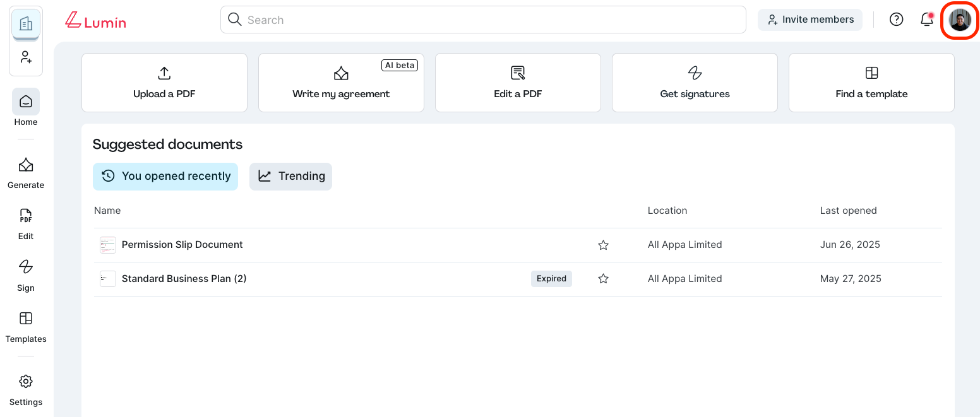980x417 pixels.
Task: Open Templates from the sidebar
Action: (25, 324)
